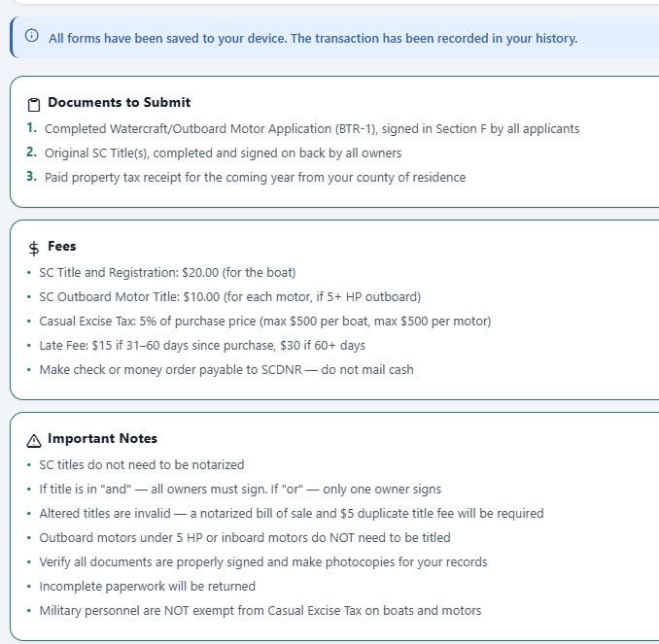Click the military personnel excise tax note
Screen dimensions: 659x644
click(260, 611)
